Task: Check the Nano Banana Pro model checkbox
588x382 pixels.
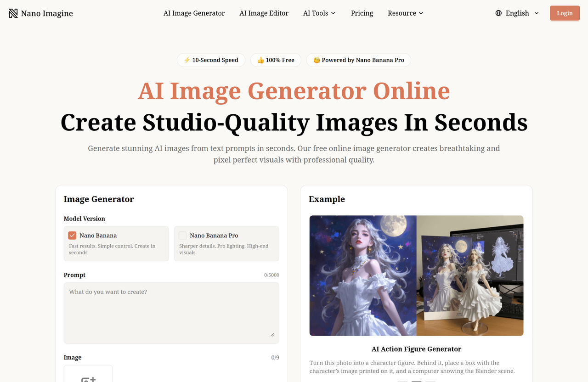Action: pyautogui.click(x=182, y=236)
